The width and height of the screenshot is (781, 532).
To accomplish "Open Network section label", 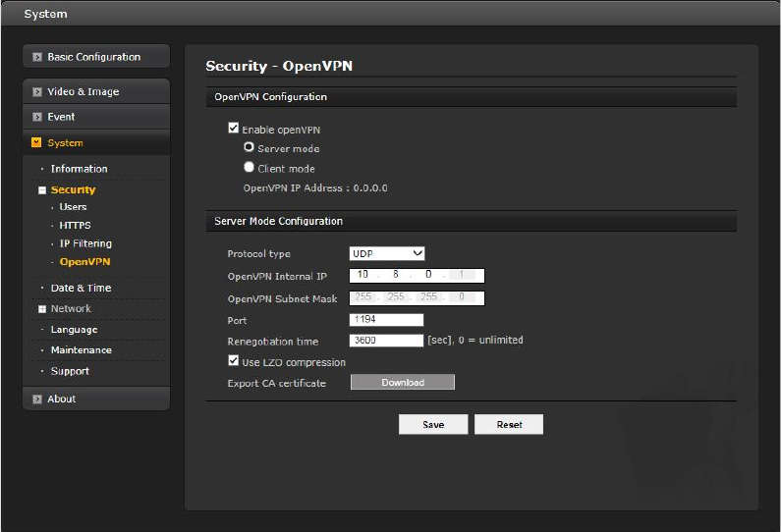I will click(72, 308).
